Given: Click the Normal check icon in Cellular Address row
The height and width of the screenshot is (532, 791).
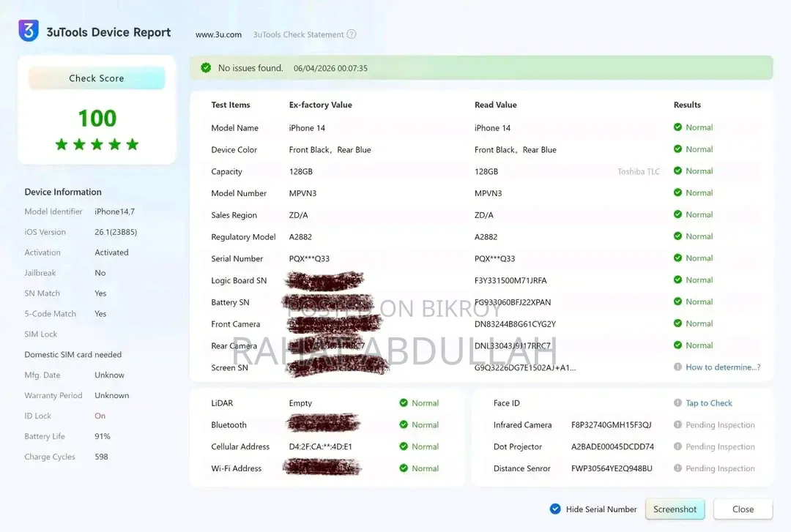Looking at the screenshot, I should click(404, 446).
